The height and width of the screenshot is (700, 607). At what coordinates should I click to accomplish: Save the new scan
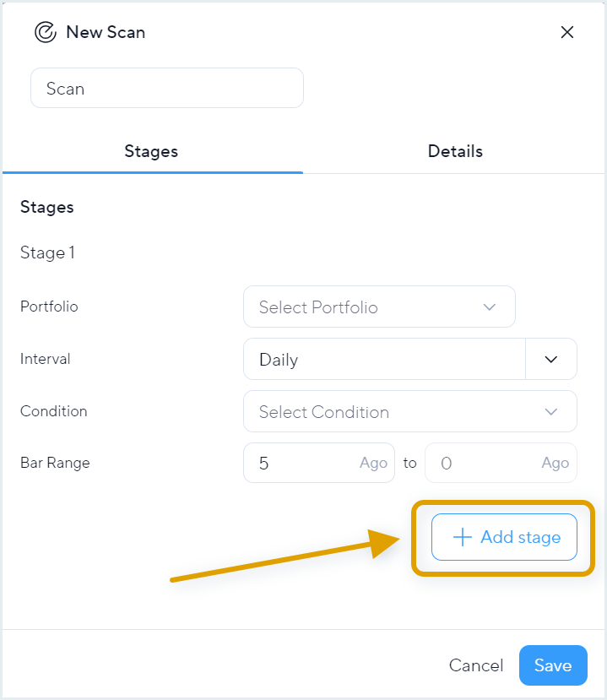tap(553, 665)
